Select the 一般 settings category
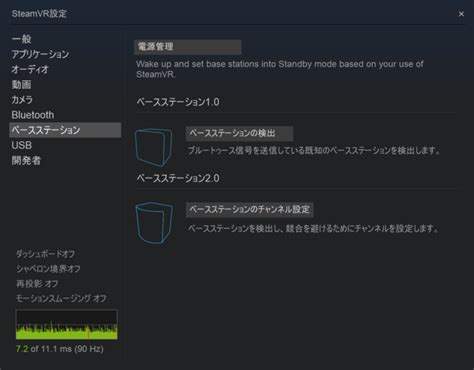 21,39
